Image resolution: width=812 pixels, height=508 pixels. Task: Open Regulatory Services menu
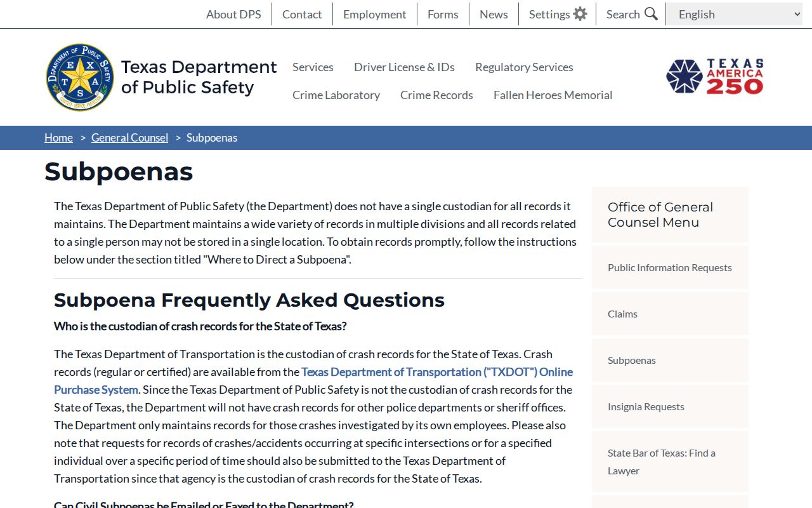524,67
